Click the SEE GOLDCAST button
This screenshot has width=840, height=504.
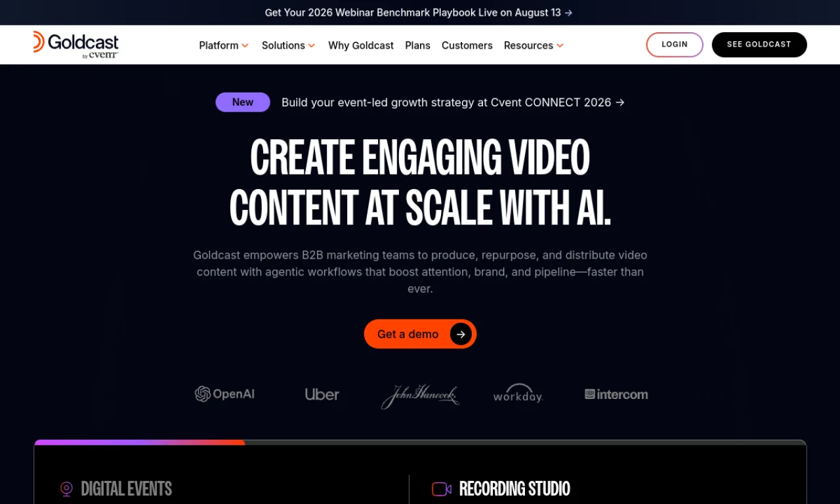[759, 45]
